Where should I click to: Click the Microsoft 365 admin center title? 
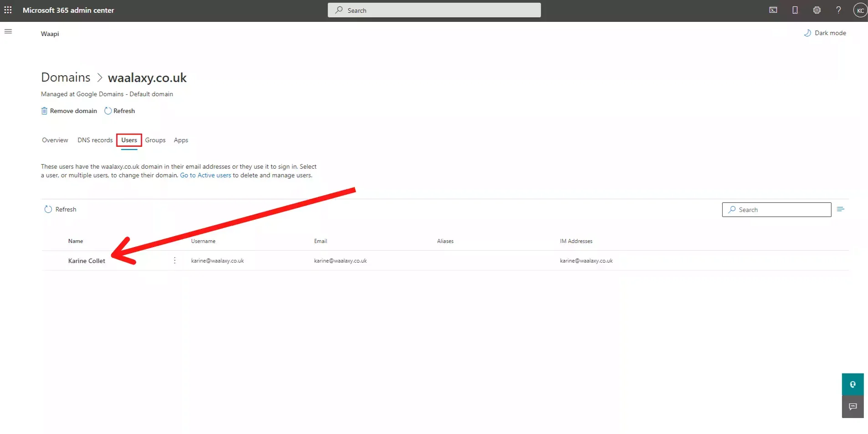pos(68,10)
